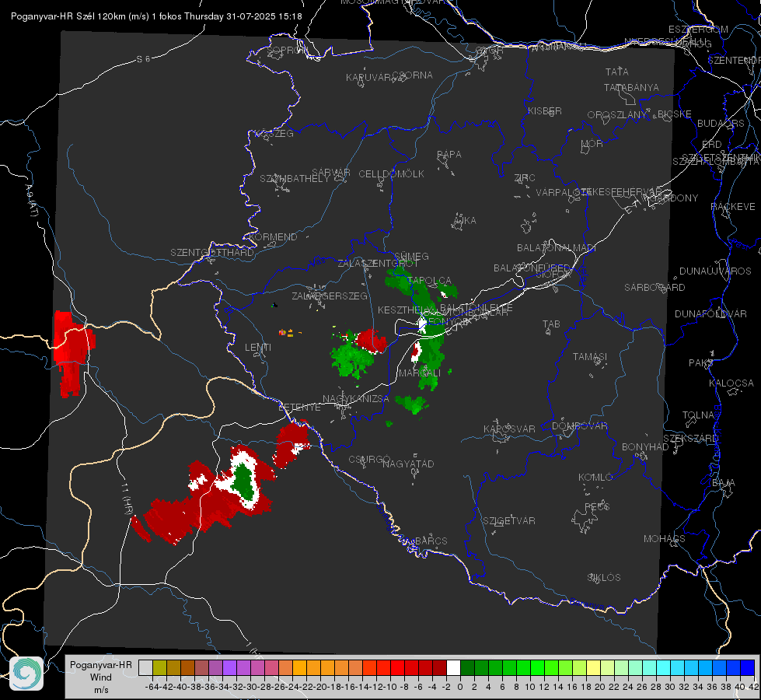Select the BARCS city label
The height and width of the screenshot is (700, 761).
point(431,541)
